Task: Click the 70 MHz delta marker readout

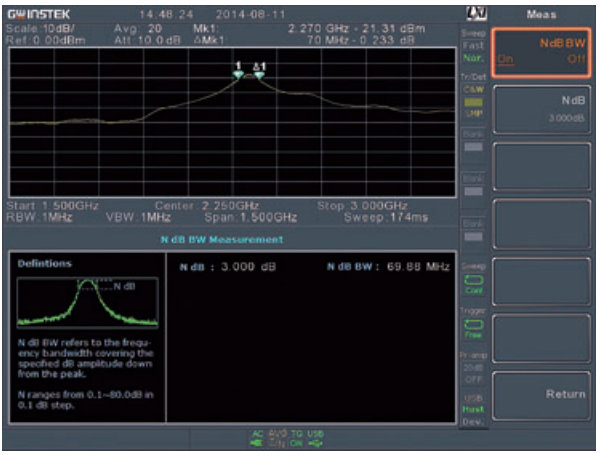Action: 361,40
